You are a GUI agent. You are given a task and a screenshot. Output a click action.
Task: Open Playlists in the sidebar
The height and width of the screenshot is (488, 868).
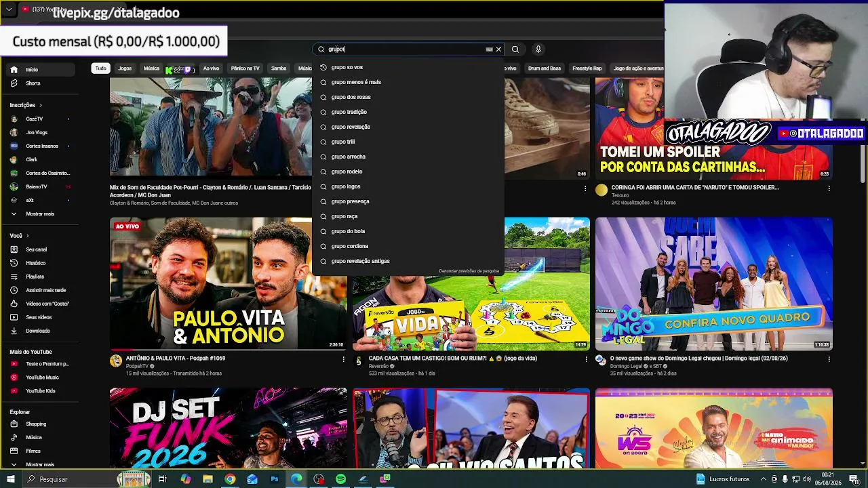pyautogui.click(x=35, y=277)
